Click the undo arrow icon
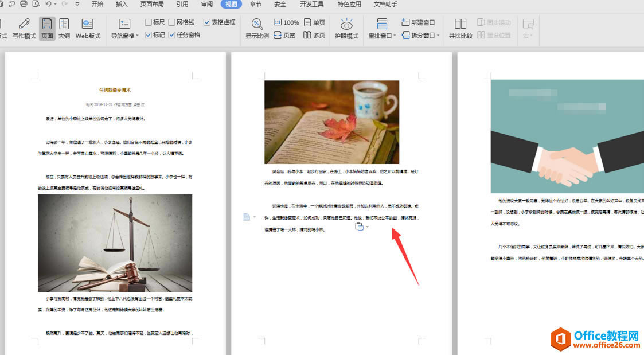The image size is (644, 355). (49, 4)
